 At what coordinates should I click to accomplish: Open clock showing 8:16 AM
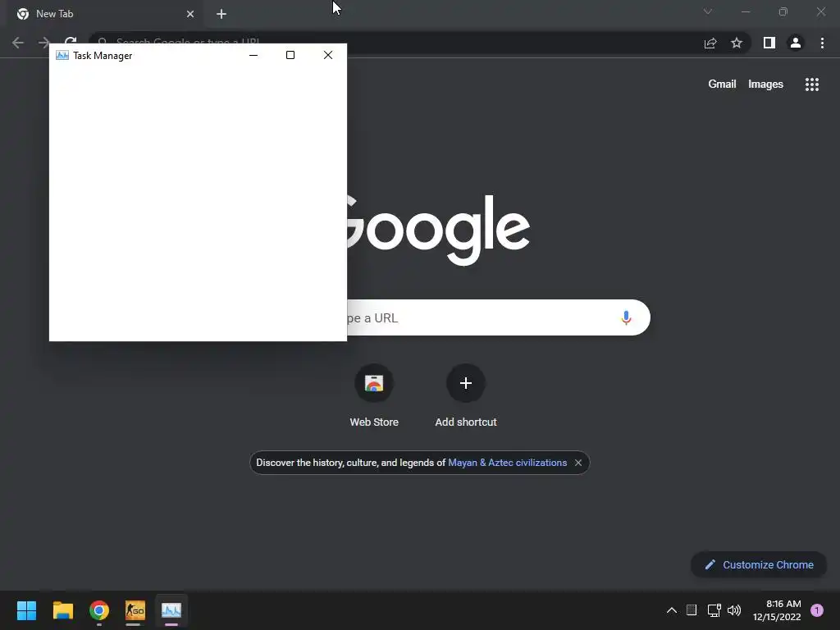click(777, 610)
